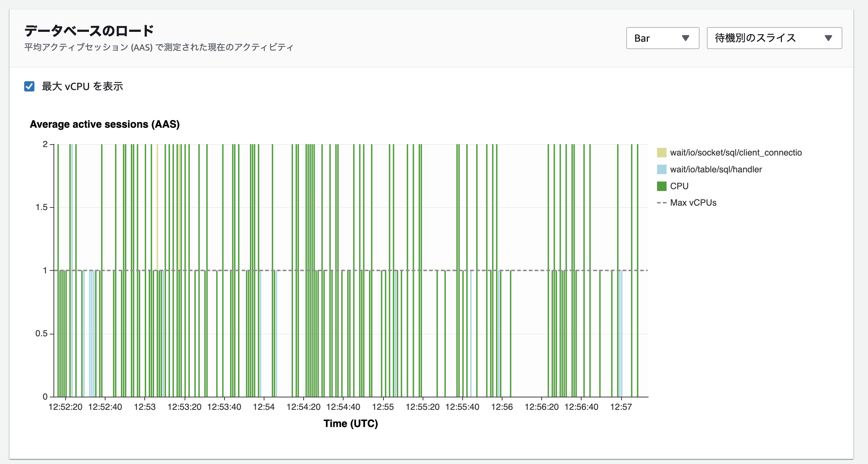Image resolution: width=868 pixels, height=464 pixels.
Task: Click the arrow on the 待機別のスライス dropdown
Action: (828, 38)
